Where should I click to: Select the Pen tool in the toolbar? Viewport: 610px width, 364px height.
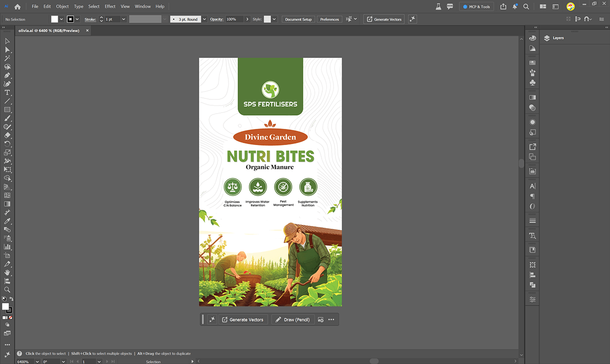coord(7,75)
